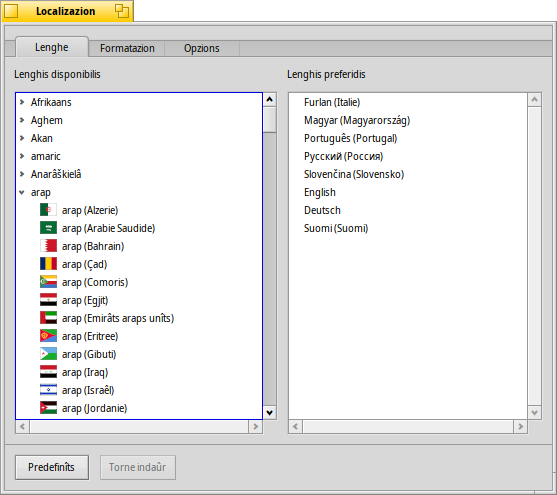Screen dimensions: 557x495
Task: Click the Eritrea flag icon
Action: coord(48,336)
